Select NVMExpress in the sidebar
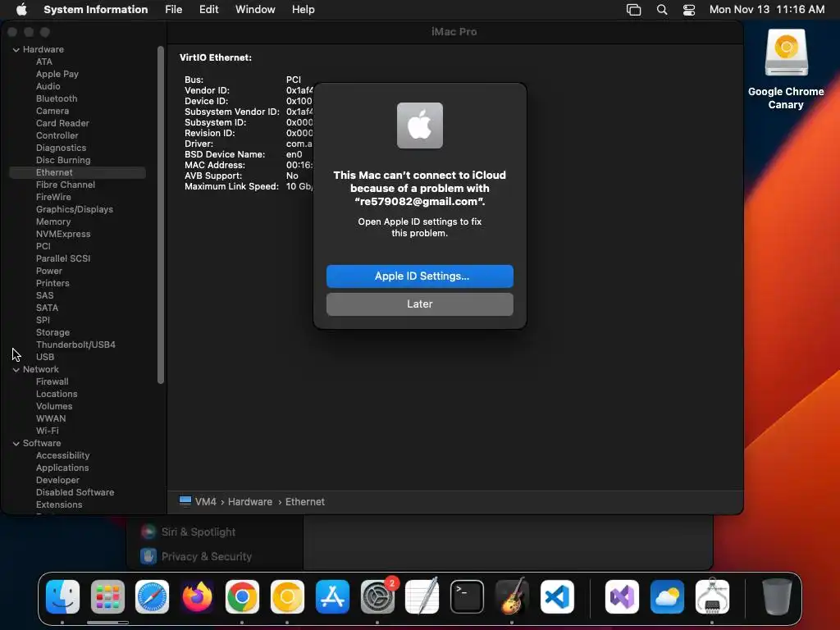This screenshot has width=840, height=630. point(62,234)
